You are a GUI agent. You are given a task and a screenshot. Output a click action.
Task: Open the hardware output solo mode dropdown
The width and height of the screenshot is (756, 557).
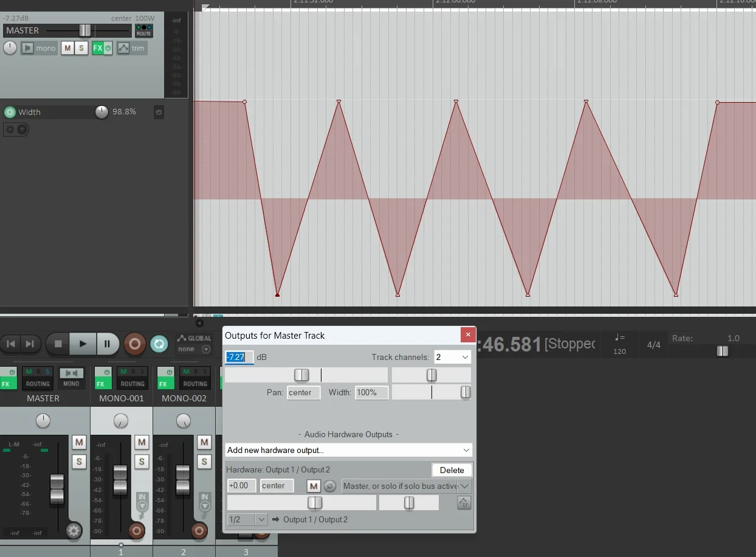[407, 486]
